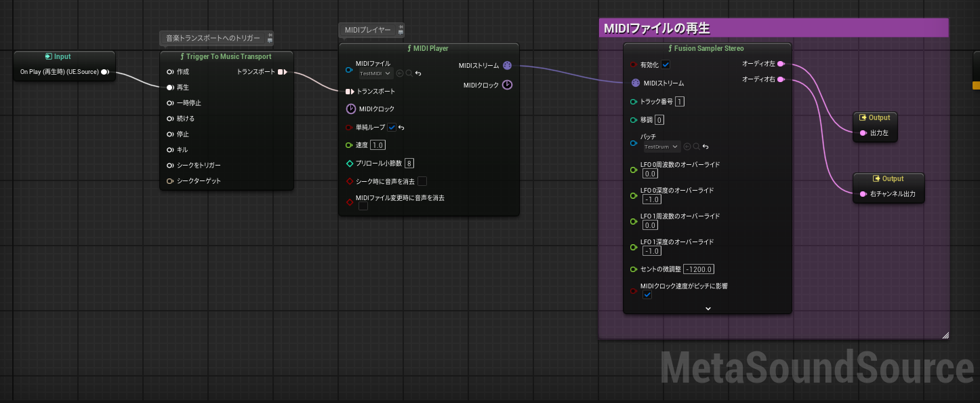Toggle the MIDIプレイヤー comment bubble pin
980x403 pixels.
coord(401,26)
